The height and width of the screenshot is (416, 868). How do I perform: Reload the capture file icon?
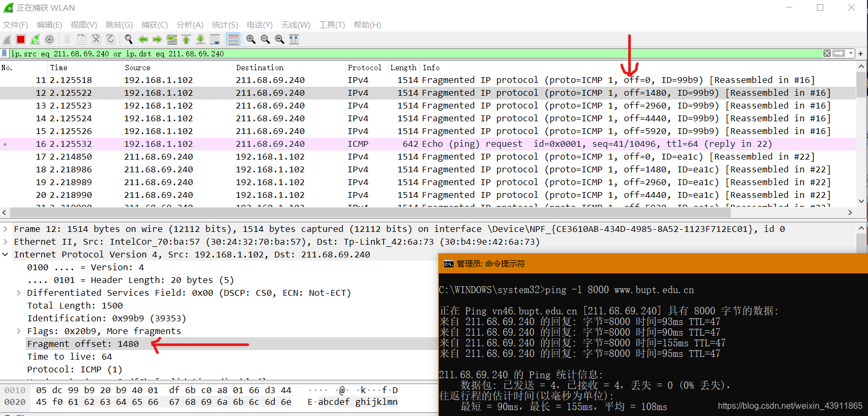(x=111, y=39)
